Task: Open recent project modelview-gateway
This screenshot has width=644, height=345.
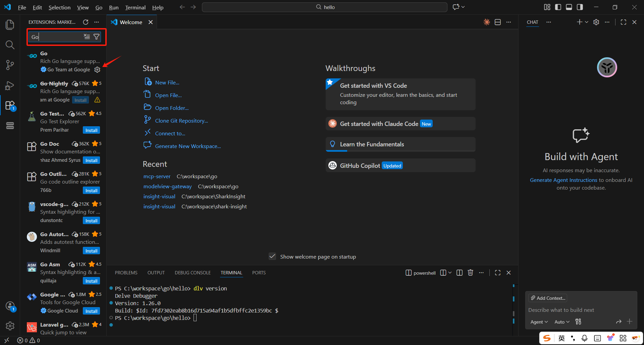Action: point(167,187)
